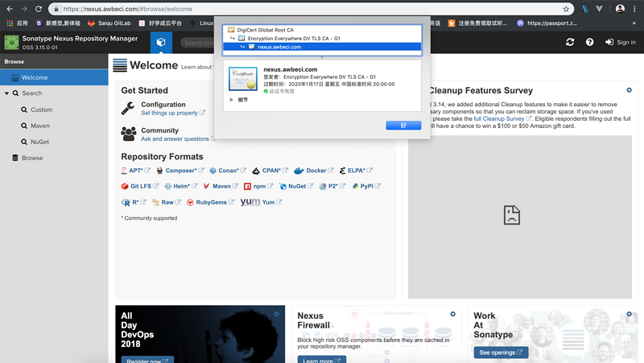Viewport: 644px width, 363px height.
Task: Click the Nexus browse cube icon
Action: pyautogui.click(x=161, y=43)
